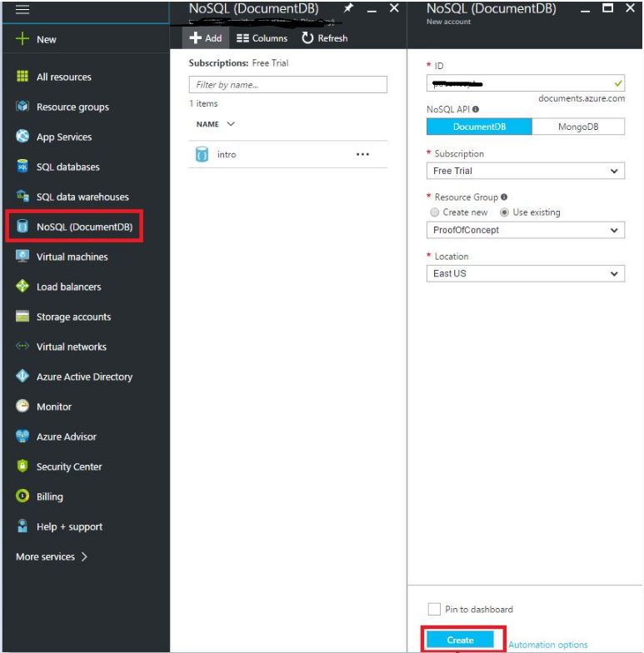This screenshot has height=653, width=644.
Task: Select the Use existing radio button
Action: click(504, 212)
